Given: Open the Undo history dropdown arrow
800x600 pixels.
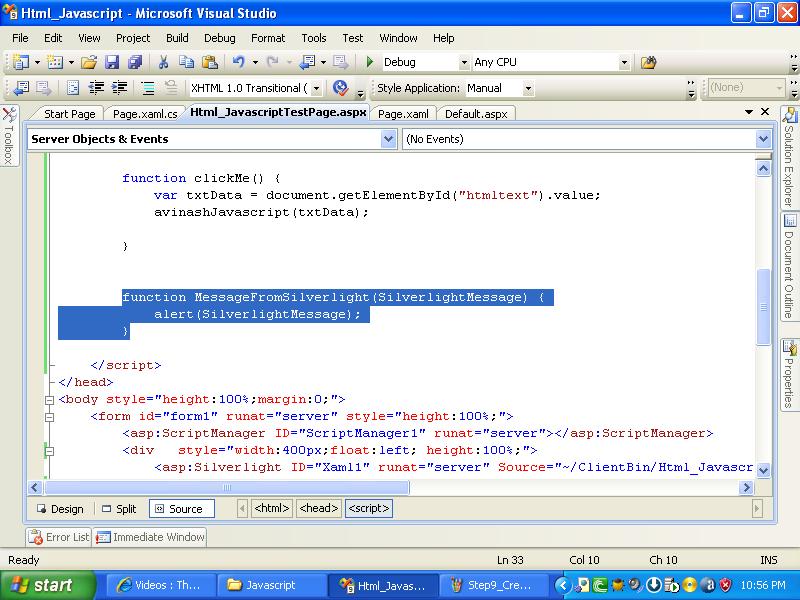Looking at the screenshot, I should (x=255, y=62).
